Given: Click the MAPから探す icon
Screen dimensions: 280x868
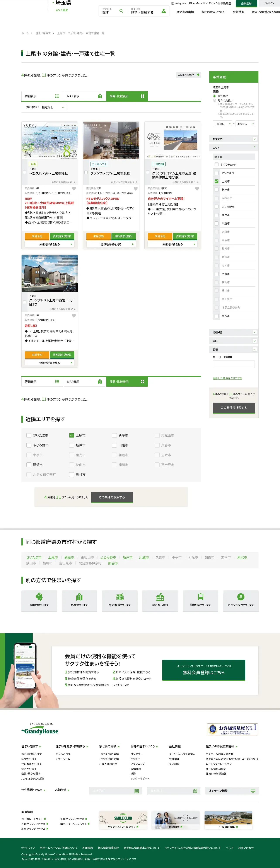Looking at the screenshot, I should pyautogui.click(x=80, y=597).
